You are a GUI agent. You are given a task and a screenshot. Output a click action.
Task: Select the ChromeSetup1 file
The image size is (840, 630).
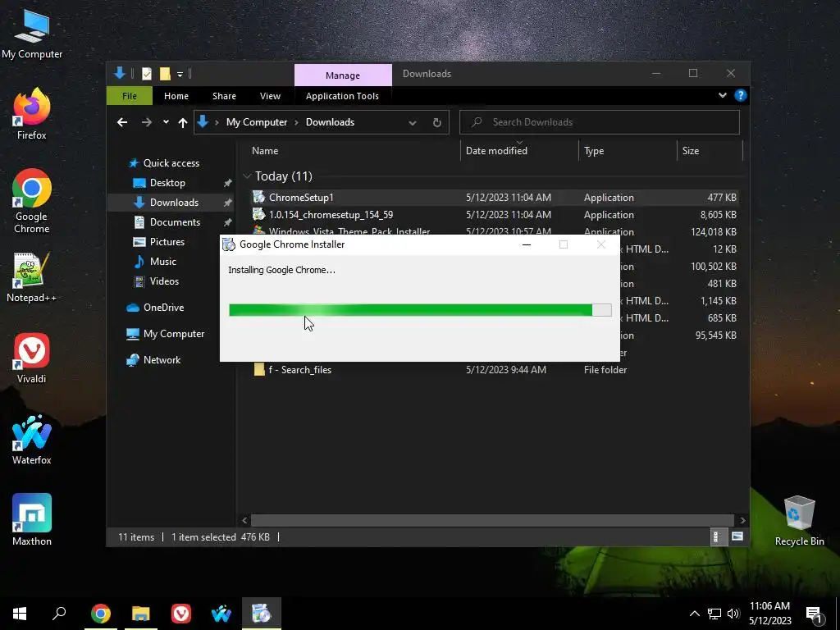point(495,198)
